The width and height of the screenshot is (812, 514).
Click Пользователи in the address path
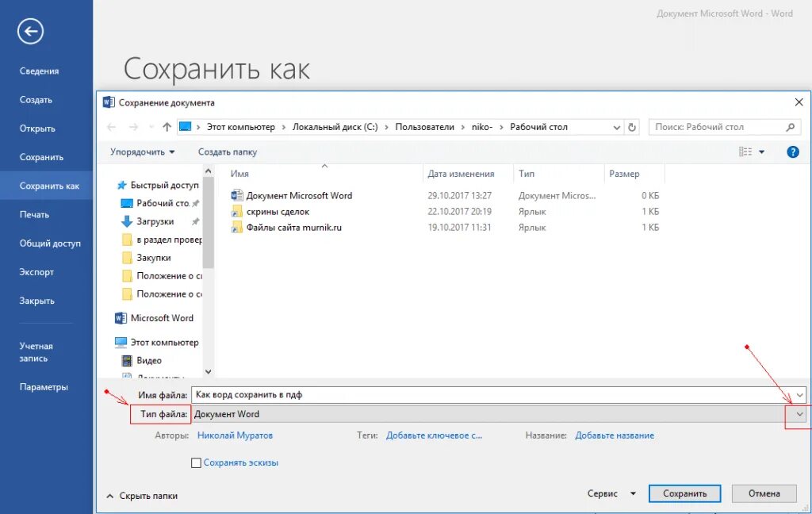425,127
